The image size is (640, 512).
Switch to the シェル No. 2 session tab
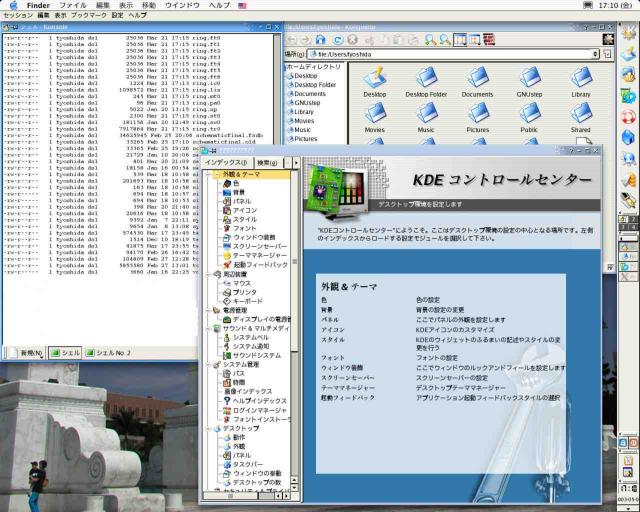click(108, 353)
